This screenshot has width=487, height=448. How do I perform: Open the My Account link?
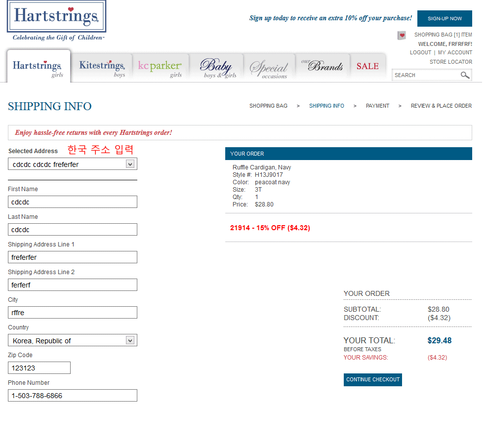pos(455,52)
